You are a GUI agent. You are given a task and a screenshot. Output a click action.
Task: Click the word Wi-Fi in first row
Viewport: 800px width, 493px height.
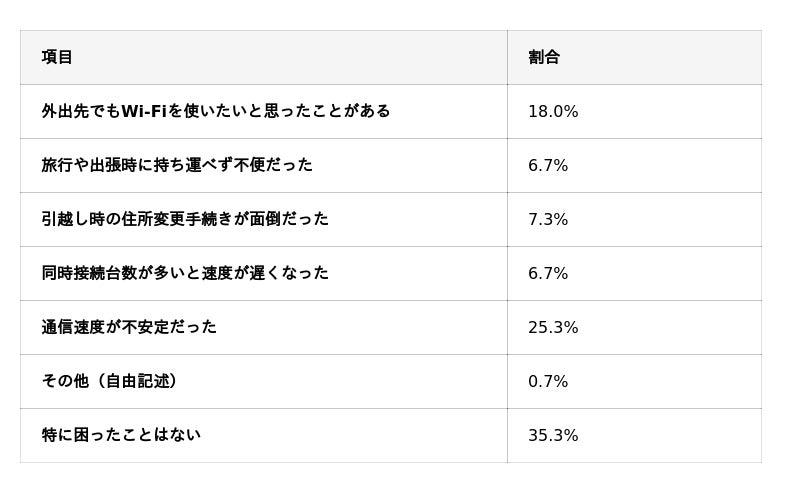(143, 111)
